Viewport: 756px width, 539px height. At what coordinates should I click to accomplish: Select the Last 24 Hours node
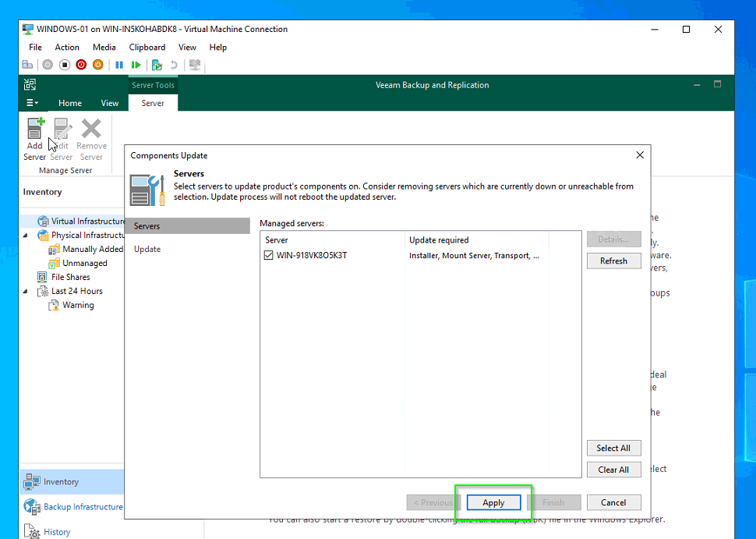(76, 291)
